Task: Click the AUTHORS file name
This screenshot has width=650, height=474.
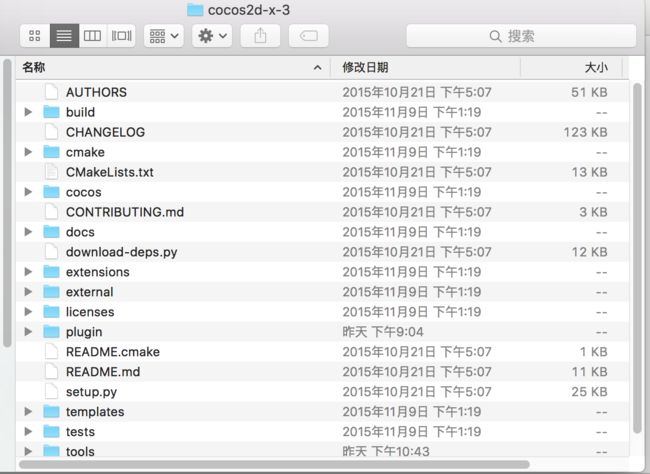Action: [x=96, y=92]
